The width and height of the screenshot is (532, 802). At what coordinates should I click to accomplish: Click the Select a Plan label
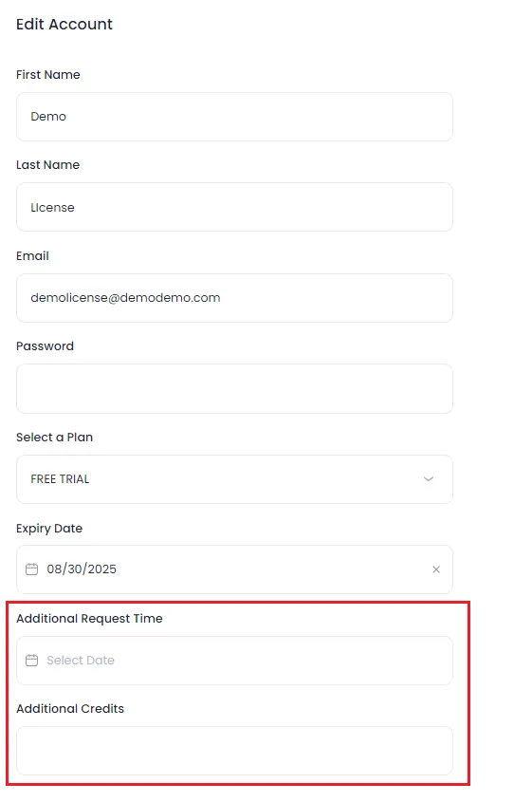[x=55, y=438]
